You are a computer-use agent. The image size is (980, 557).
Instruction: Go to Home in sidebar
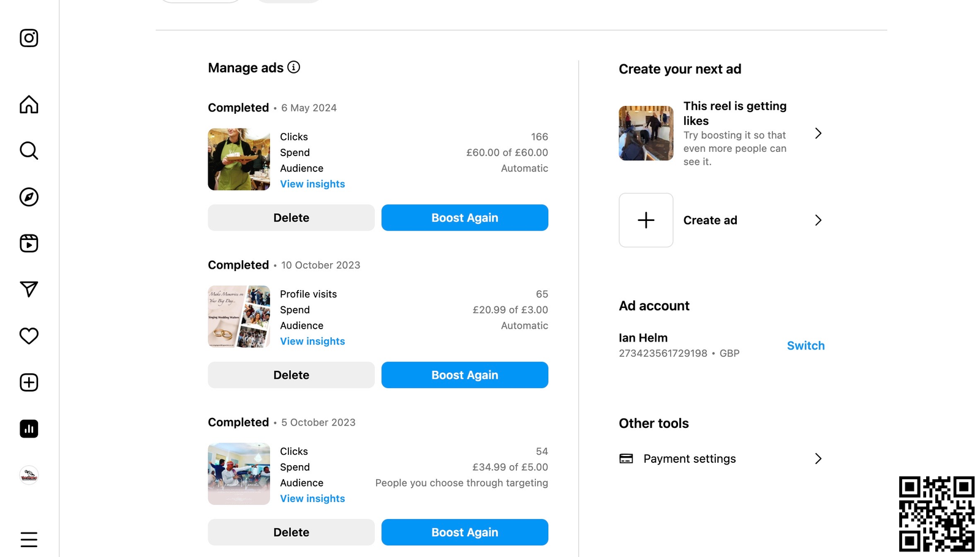(29, 105)
